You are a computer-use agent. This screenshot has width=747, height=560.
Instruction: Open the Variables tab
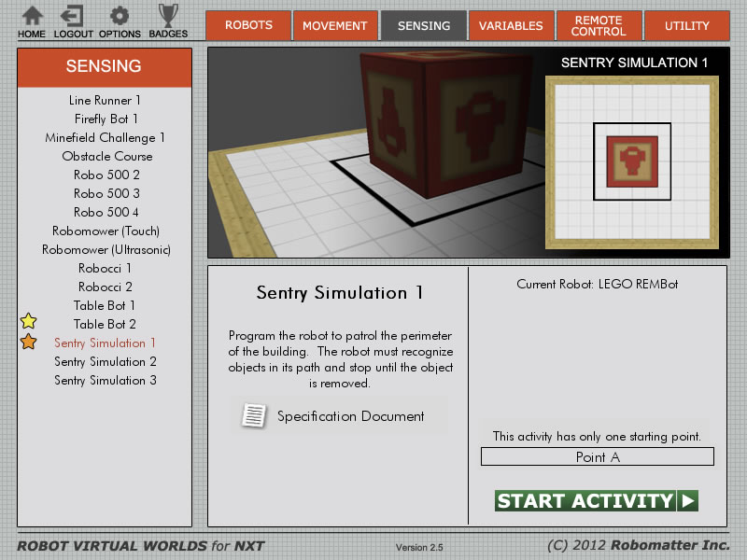511,25
